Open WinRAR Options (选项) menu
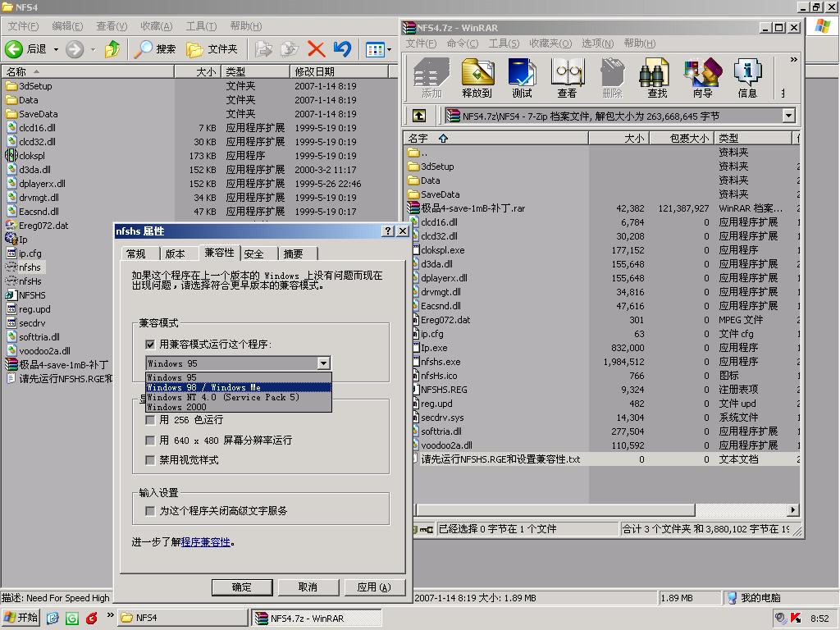Screen dimensions: 840x630 click(598, 43)
